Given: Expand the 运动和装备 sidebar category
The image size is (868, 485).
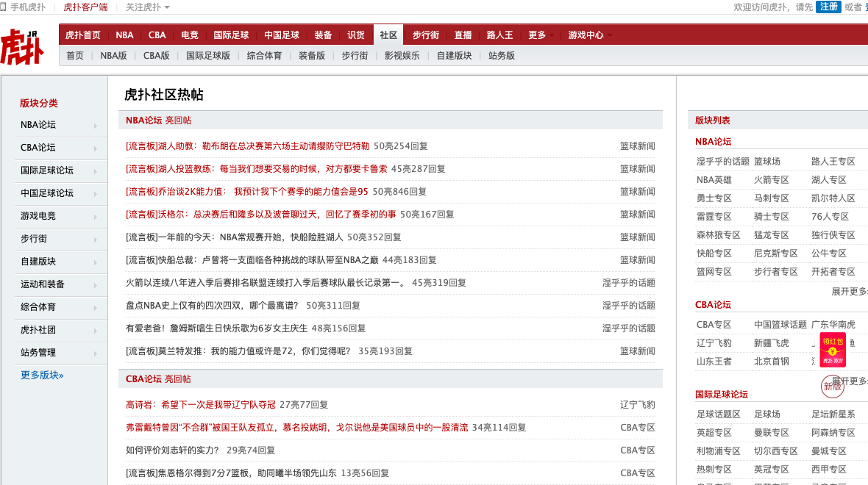Looking at the screenshot, I should (x=60, y=284).
